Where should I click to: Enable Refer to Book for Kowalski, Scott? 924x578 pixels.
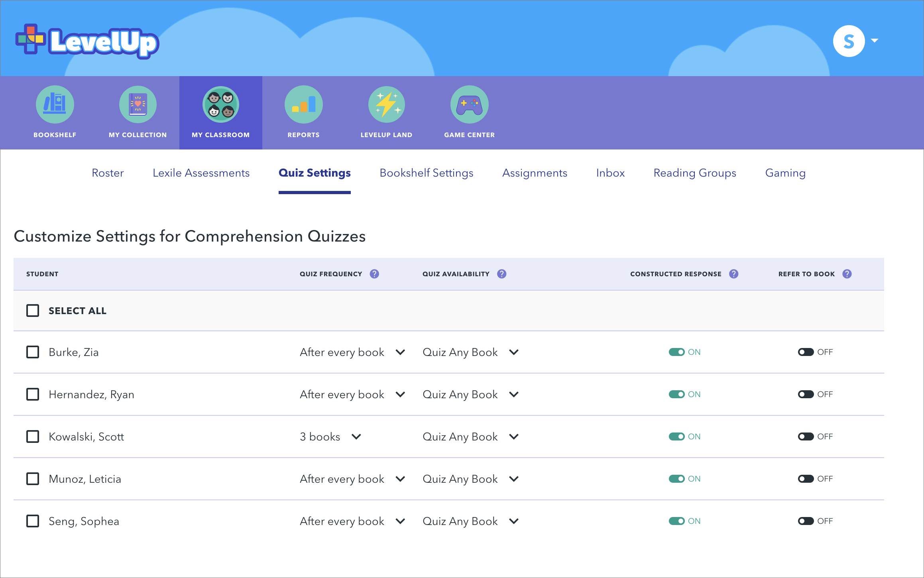(806, 436)
